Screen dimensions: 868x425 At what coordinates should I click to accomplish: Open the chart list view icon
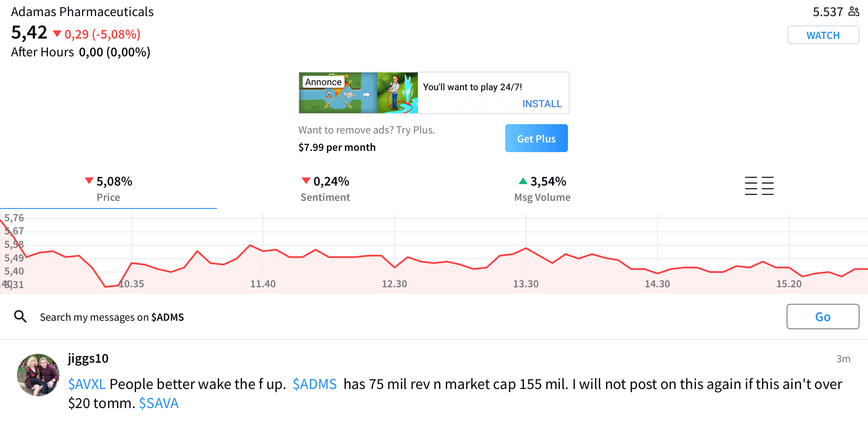759,186
